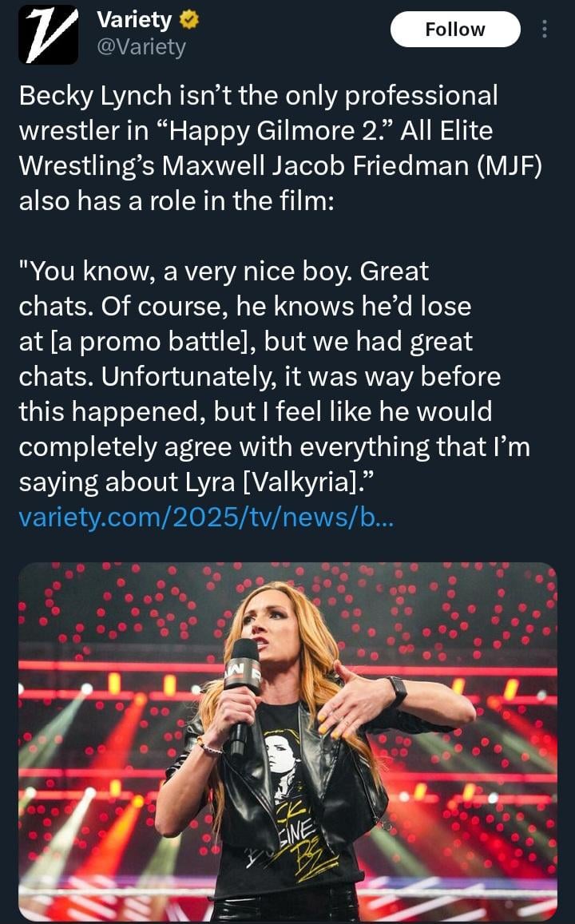The width and height of the screenshot is (575, 924).
Task: Click the "Happy Gilmore 2" text in tweet
Action: pos(276,131)
